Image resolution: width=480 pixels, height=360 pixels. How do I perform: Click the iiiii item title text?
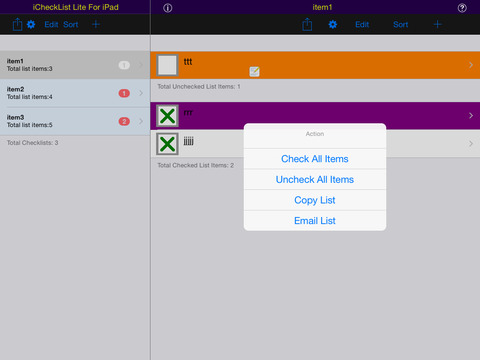click(x=188, y=141)
